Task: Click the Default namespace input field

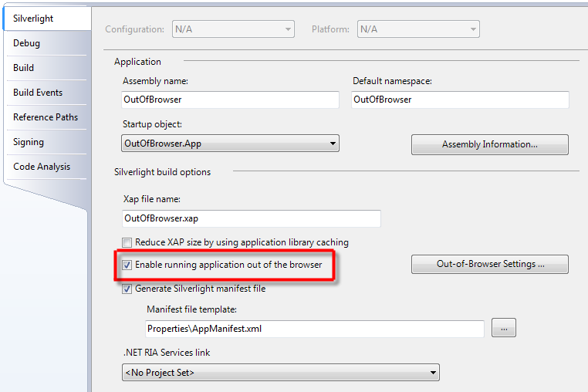Action: click(460, 100)
